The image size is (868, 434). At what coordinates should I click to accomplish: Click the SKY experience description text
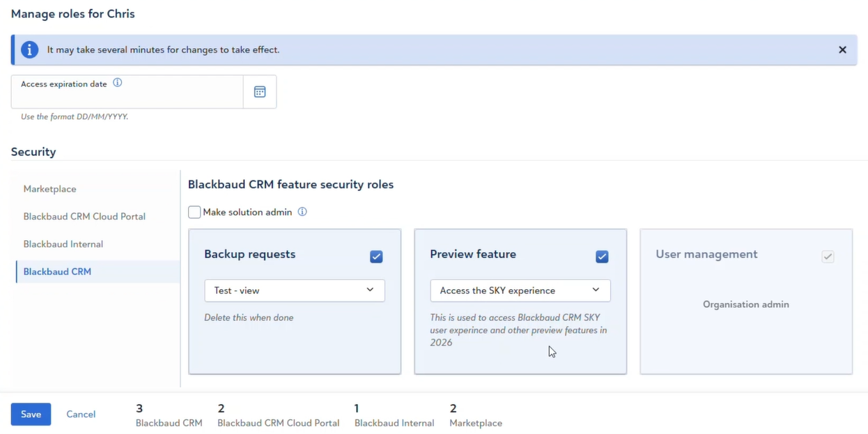[519, 330]
